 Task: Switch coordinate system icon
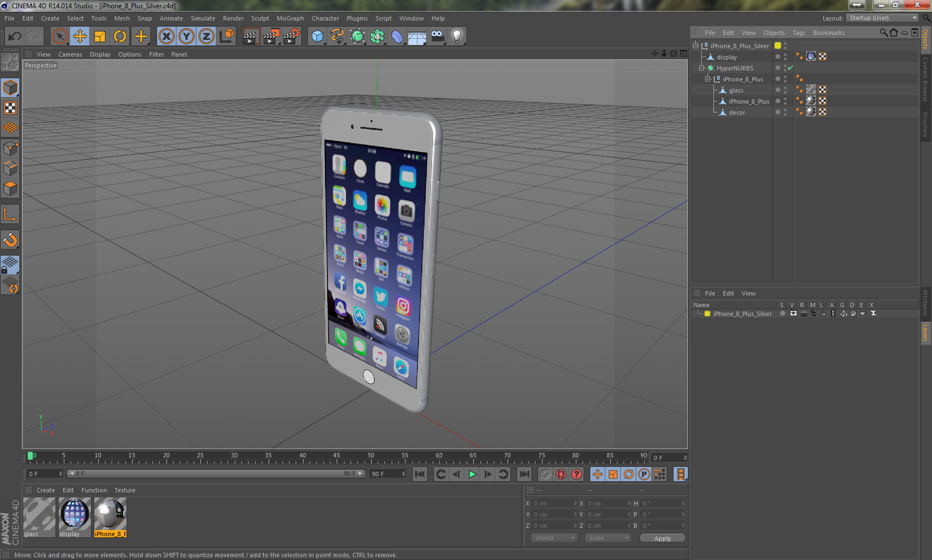(x=226, y=37)
